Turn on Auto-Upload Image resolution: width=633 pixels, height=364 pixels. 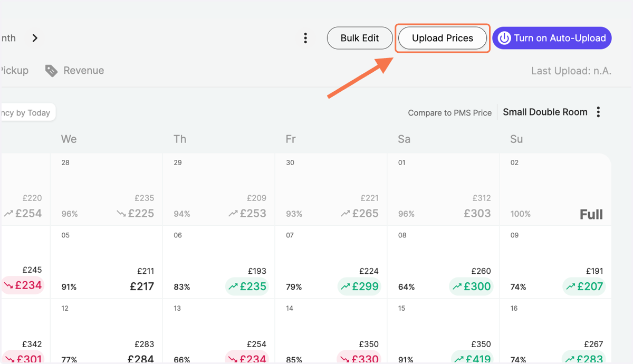[x=552, y=38]
